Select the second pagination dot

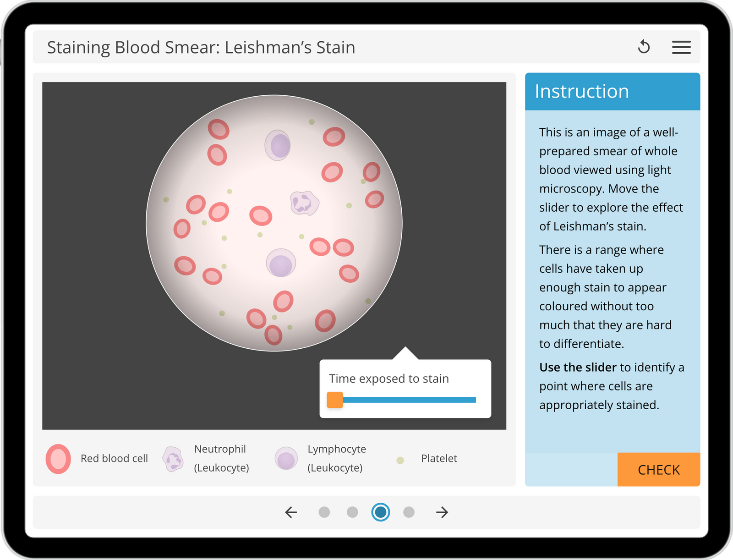[352, 512]
